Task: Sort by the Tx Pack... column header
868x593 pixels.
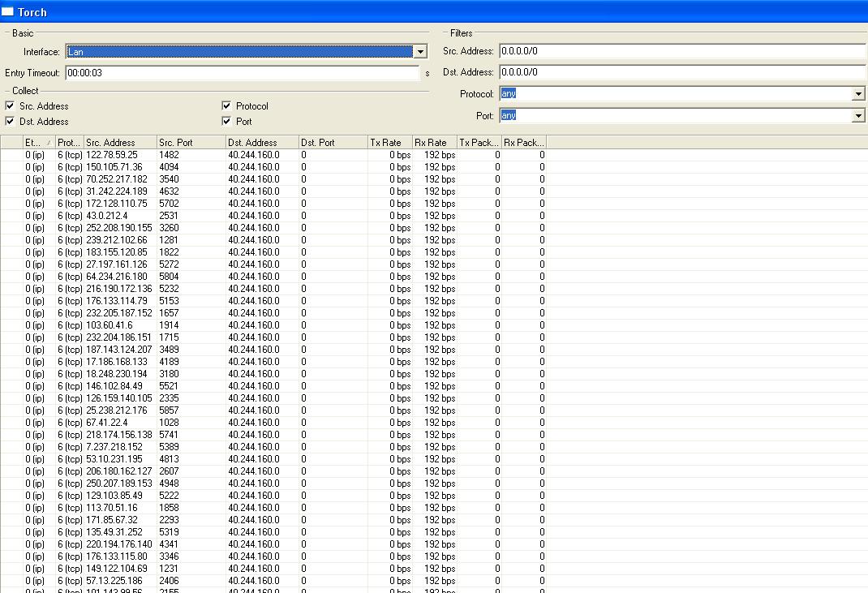Action: coord(479,142)
